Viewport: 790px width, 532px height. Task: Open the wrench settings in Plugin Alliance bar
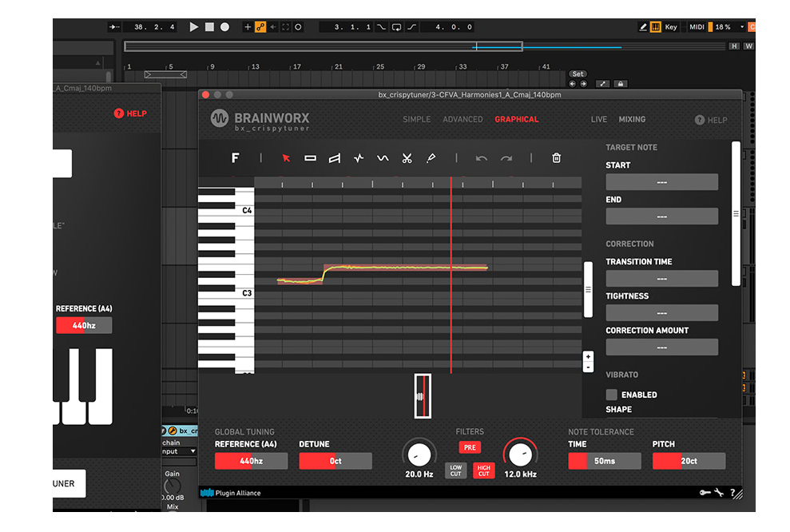pos(719,493)
